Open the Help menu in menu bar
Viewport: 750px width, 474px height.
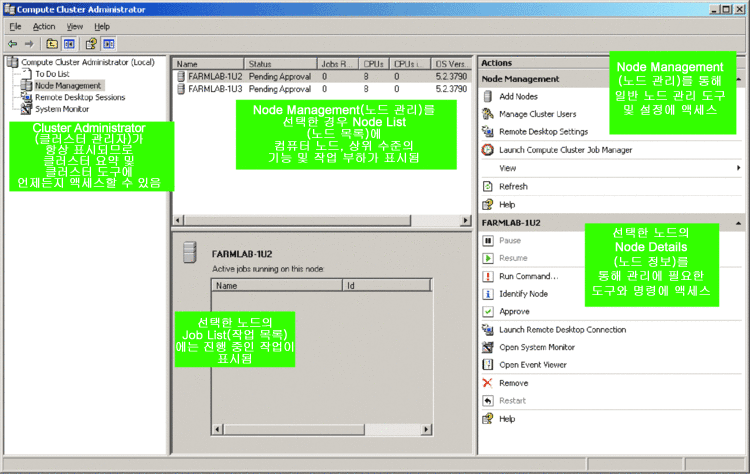click(102, 27)
